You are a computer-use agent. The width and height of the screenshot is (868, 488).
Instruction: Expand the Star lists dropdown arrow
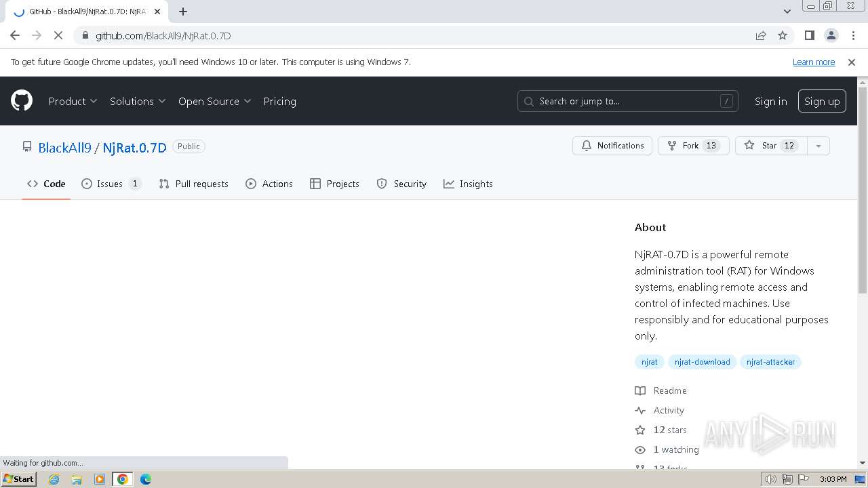(818, 146)
